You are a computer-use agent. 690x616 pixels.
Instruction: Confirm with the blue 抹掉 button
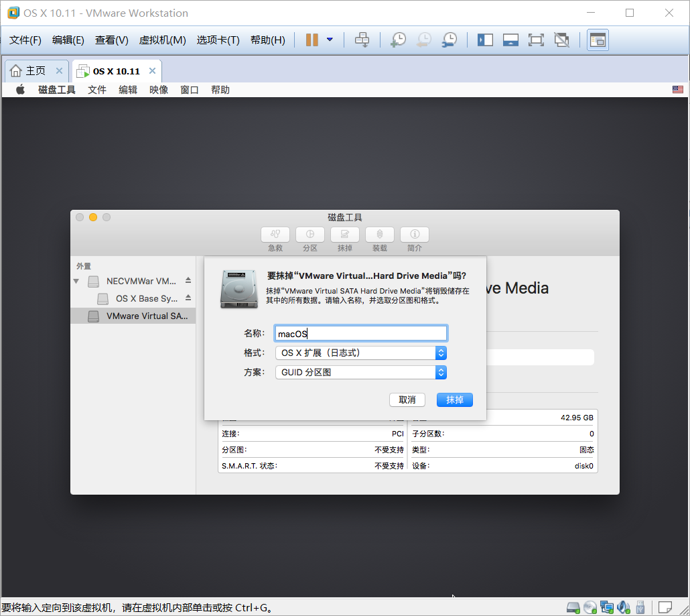point(455,399)
